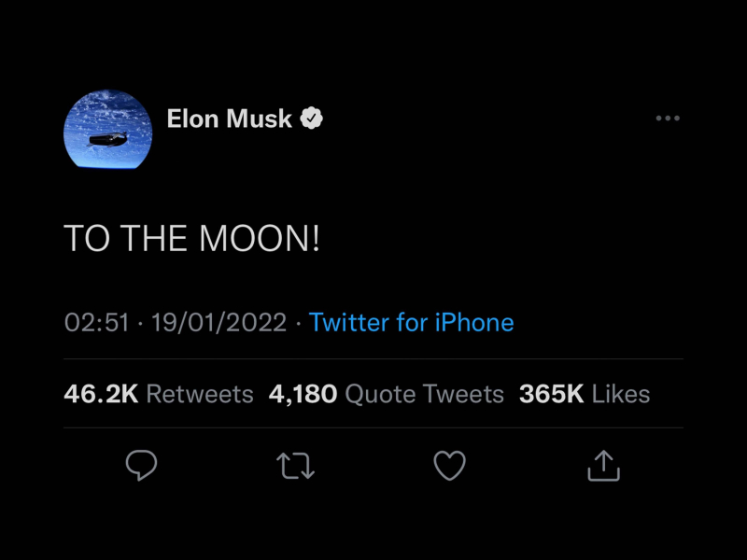Click the 02:51 timestamp

pos(96,323)
